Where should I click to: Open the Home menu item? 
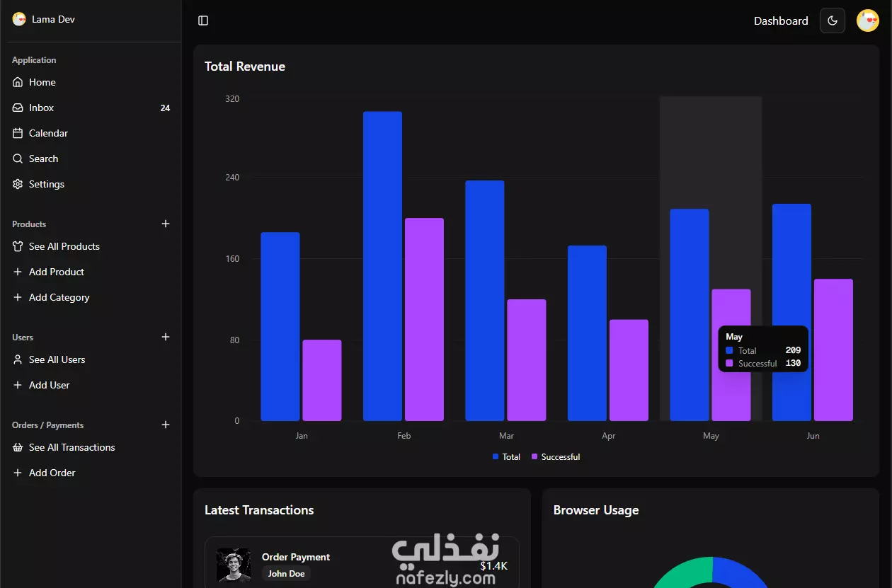(x=91, y=82)
